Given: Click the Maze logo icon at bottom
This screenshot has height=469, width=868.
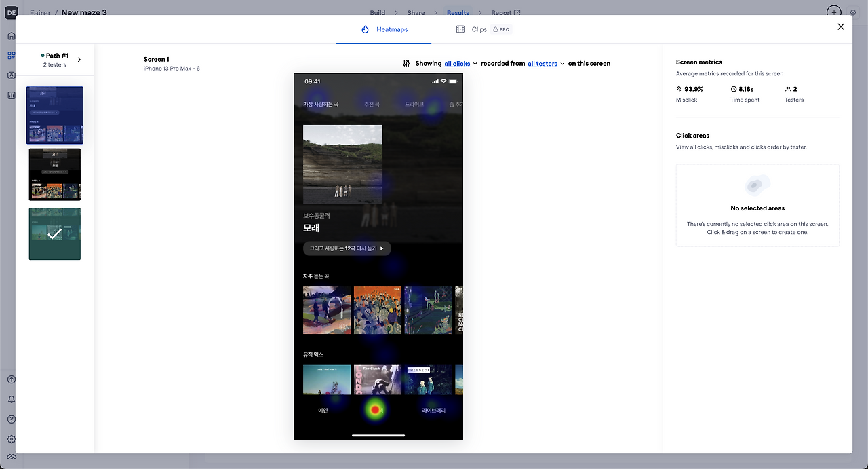Looking at the screenshot, I should pyautogui.click(x=11, y=457).
